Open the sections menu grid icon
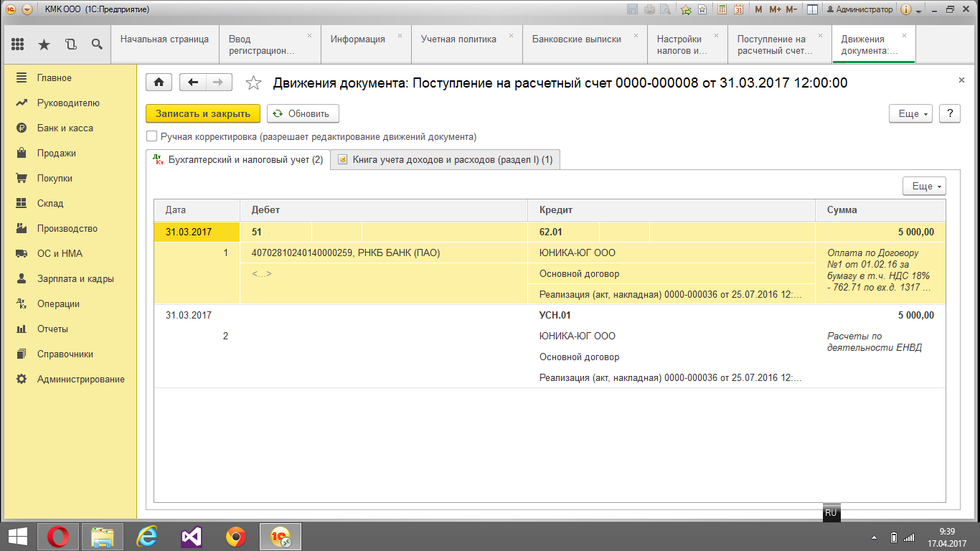980x551 pixels. 18,44
